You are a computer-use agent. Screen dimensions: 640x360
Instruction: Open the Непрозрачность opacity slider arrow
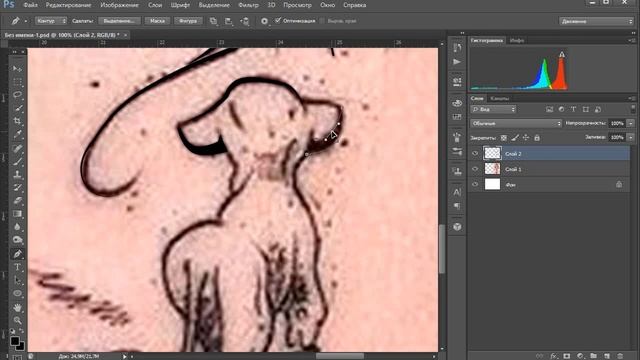tap(631, 123)
